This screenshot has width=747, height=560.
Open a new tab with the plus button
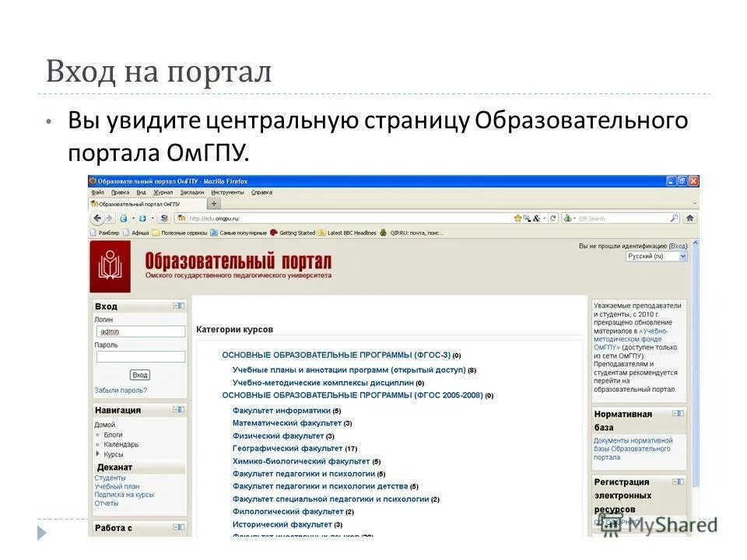[214, 204]
